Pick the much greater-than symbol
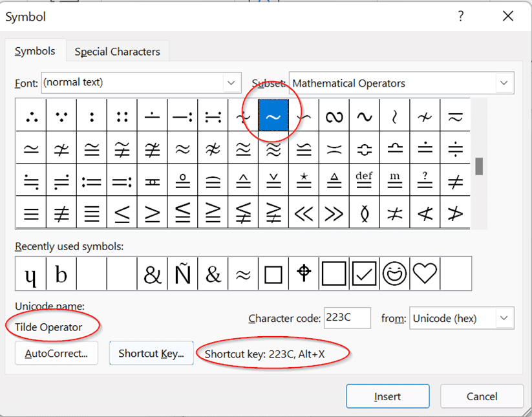The image size is (532, 417). [334, 213]
